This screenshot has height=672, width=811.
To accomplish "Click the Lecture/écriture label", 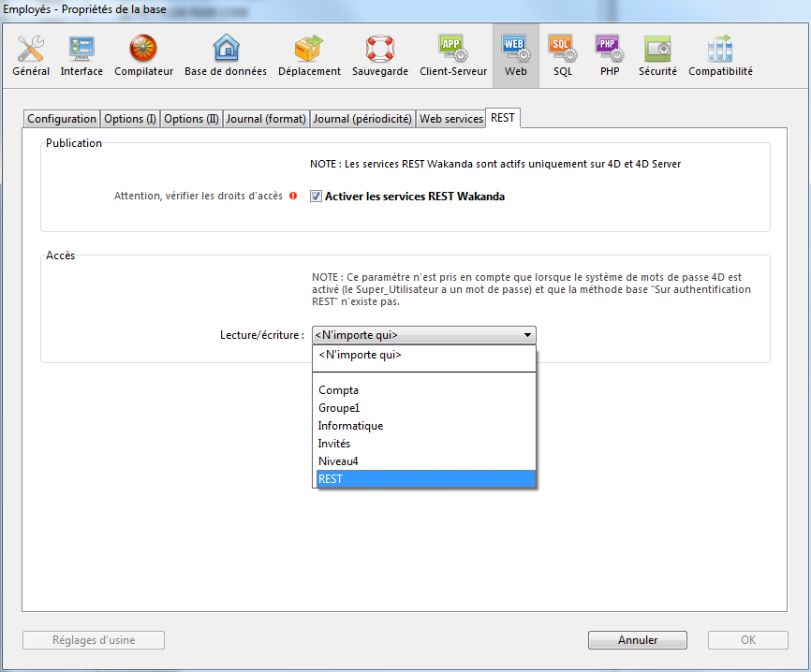I will pyautogui.click(x=261, y=335).
